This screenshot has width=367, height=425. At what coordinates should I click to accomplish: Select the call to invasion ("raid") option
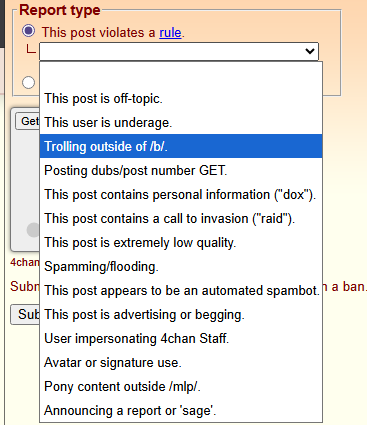tap(181, 218)
